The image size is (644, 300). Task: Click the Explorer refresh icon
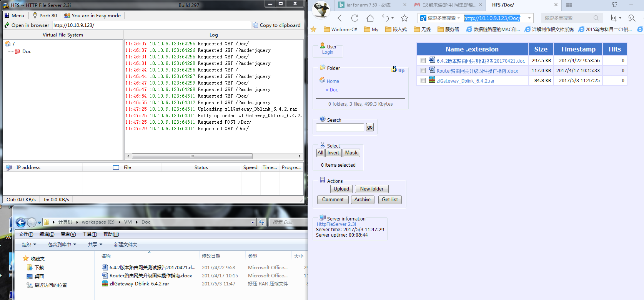pyautogui.click(x=261, y=222)
